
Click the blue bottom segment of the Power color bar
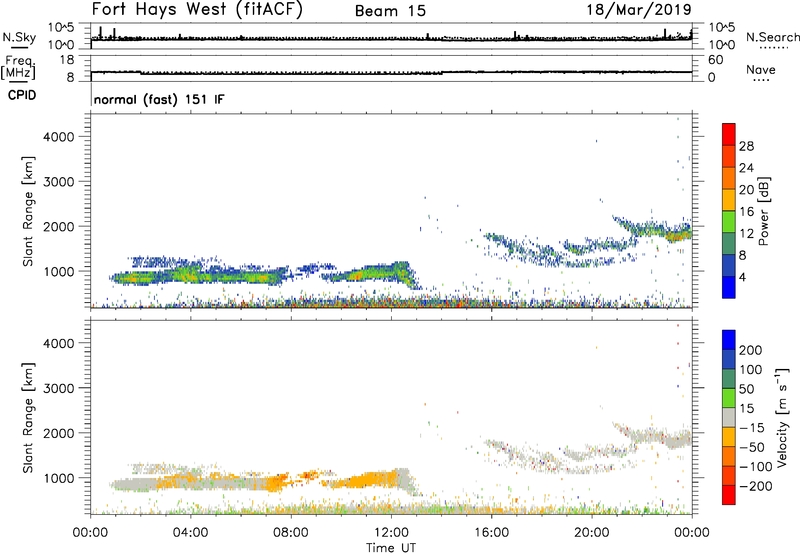(729, 287)
